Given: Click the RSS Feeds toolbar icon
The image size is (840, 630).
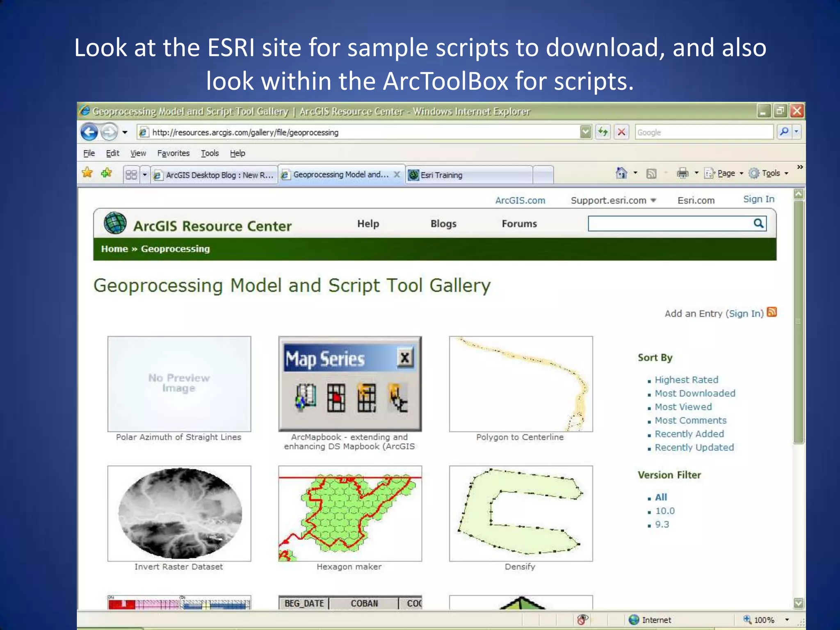Looking at the screenshot, I should click(651, 173).
